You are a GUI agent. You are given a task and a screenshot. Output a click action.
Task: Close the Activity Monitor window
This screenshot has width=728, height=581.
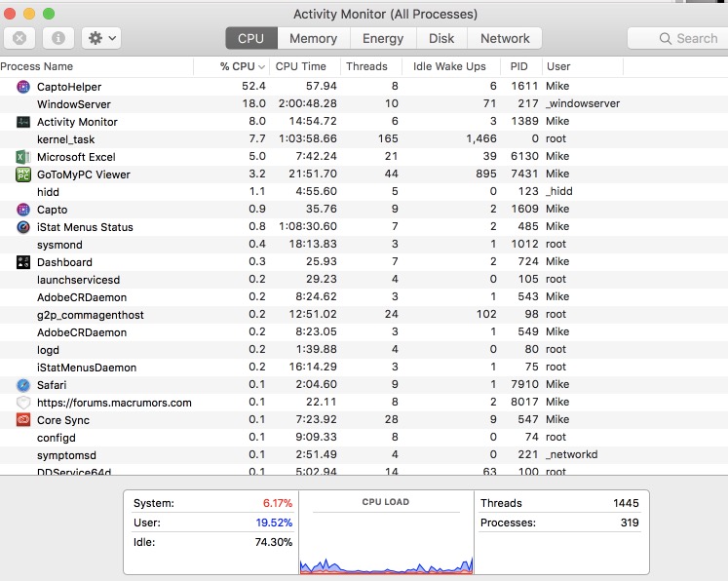(x=10, y=14)
